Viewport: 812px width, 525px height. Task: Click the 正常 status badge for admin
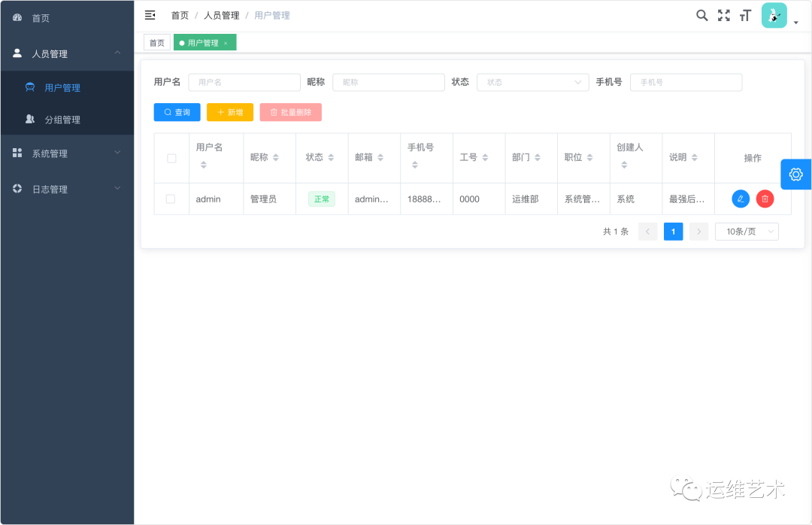(x=321, y=199)
